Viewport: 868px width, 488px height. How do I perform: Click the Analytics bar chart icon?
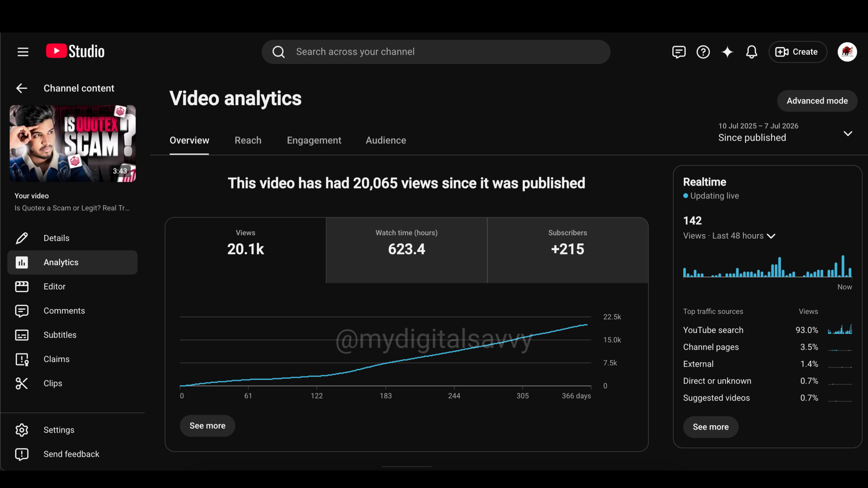pyautogui.click(x=22, y=262)
